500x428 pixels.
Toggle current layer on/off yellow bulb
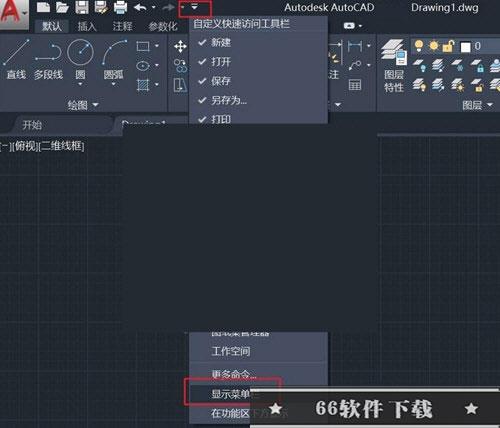tap(419, 46)
